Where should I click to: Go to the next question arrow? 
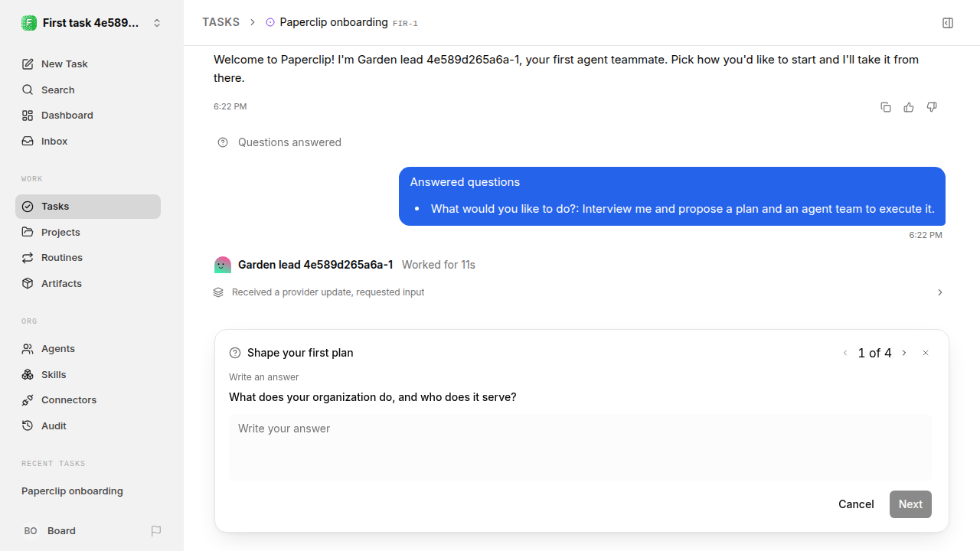904,353
